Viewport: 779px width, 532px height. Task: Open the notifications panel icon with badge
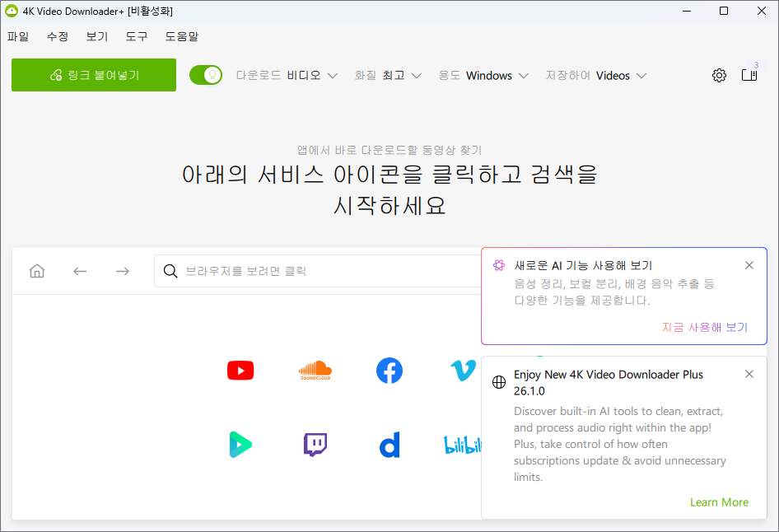coord(749,75)
